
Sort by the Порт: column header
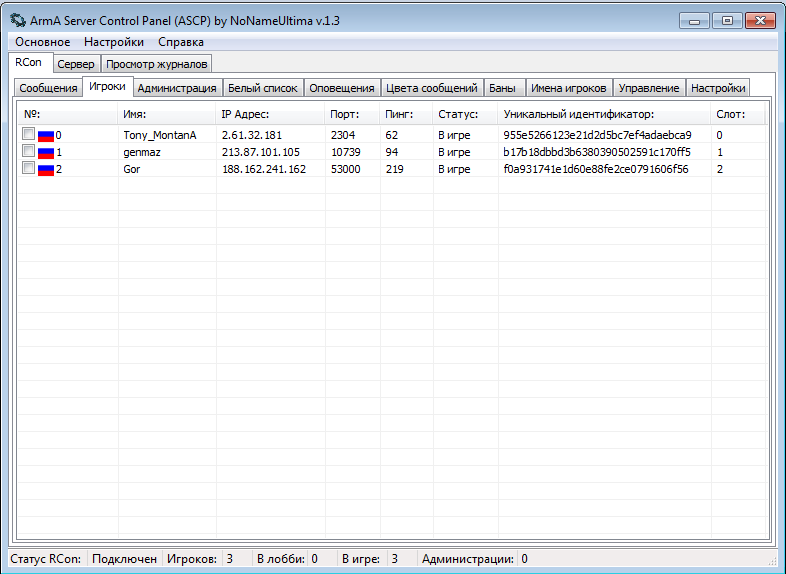[352, 114]
